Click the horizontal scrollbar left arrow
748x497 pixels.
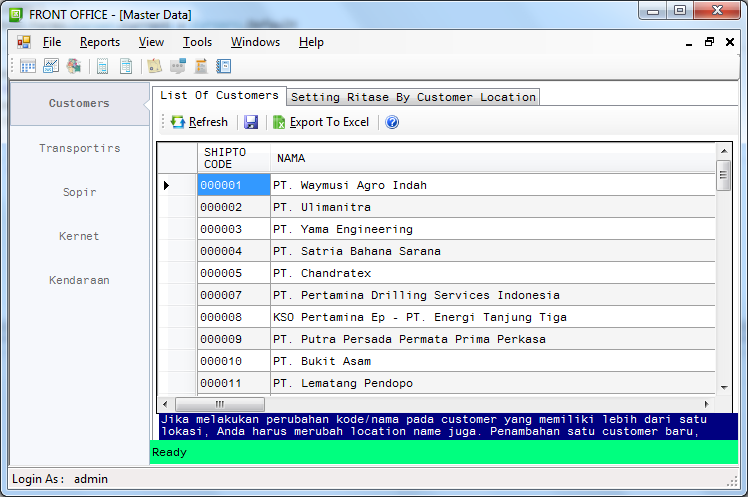point(165,404)
